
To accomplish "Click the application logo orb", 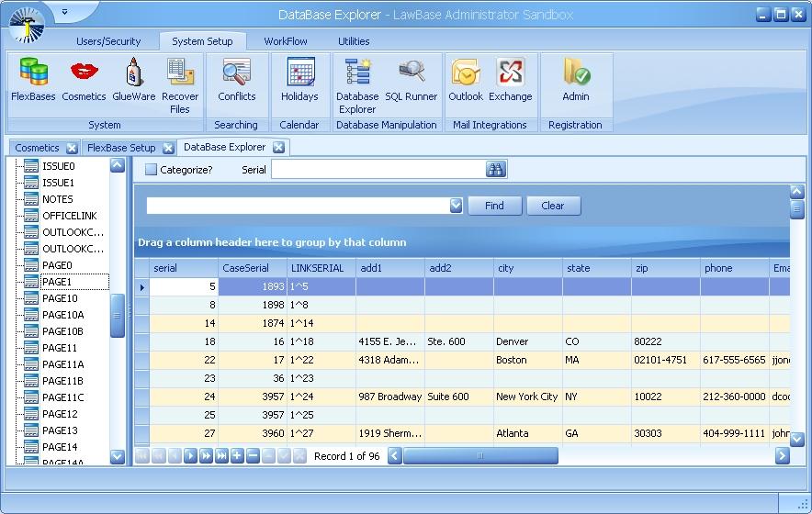I will [27, 25].
